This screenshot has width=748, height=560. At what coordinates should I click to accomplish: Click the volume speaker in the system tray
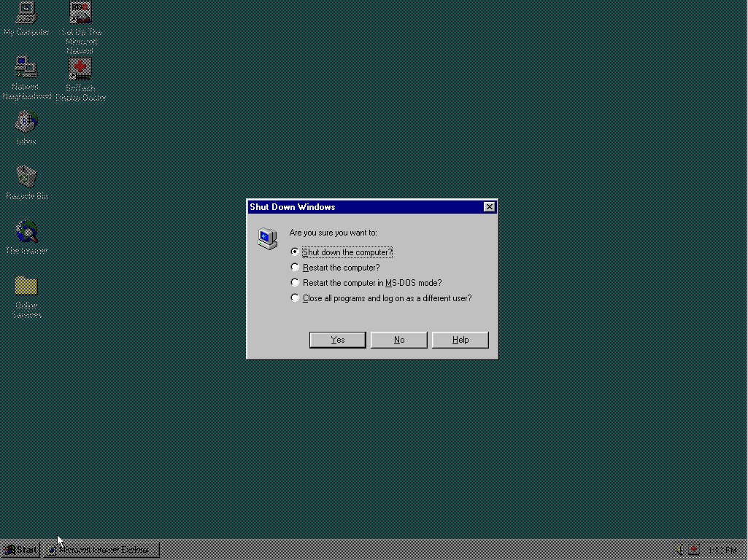(x=679, y=549)
